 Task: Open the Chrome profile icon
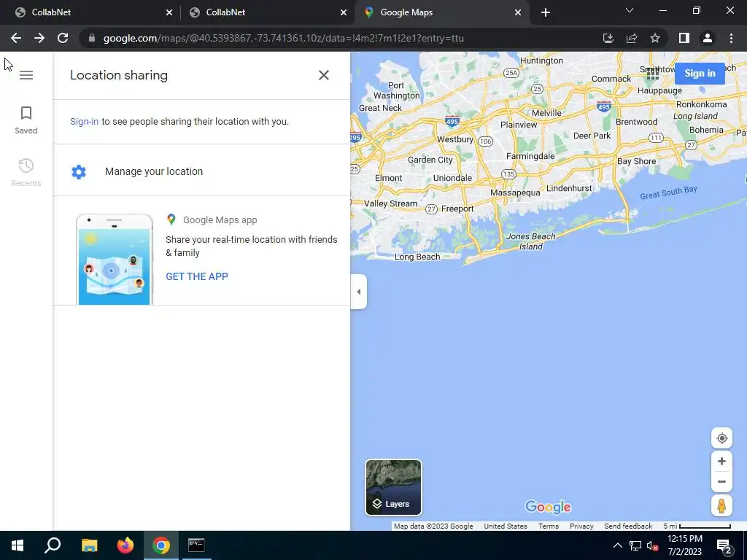pos(708,38)
